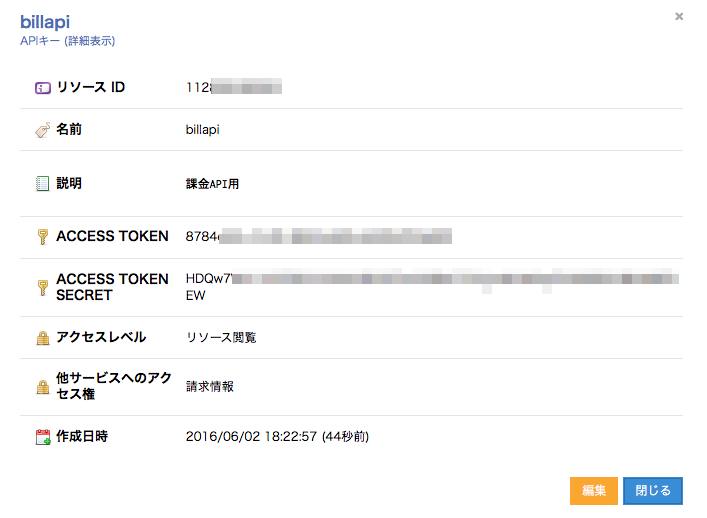Click the 課金API用 description text
This screenshot has width=707, height=518.
[212, 184]
